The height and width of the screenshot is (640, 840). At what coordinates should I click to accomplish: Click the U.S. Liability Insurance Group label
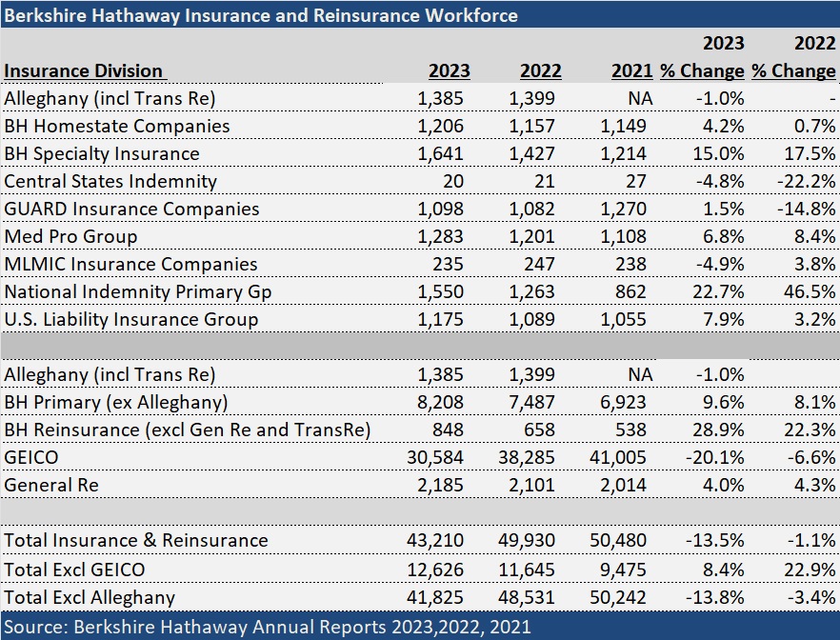click(130, 320)
